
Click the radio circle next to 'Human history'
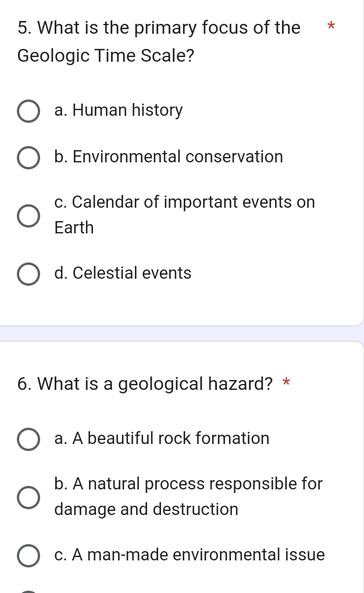[28, 111]
